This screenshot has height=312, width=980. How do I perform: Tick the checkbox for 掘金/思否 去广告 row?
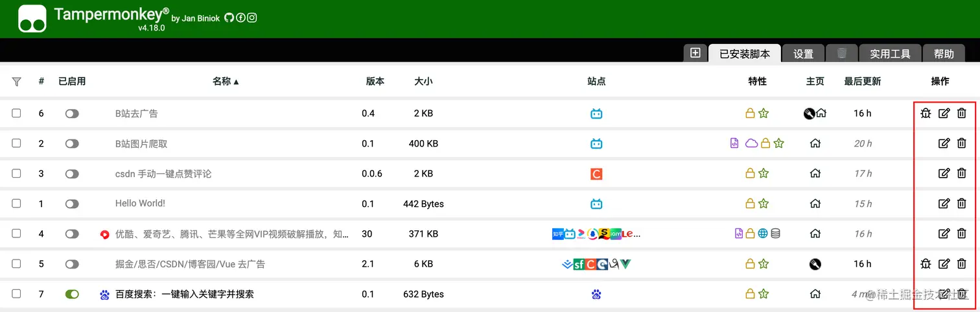tap(16, 263)
